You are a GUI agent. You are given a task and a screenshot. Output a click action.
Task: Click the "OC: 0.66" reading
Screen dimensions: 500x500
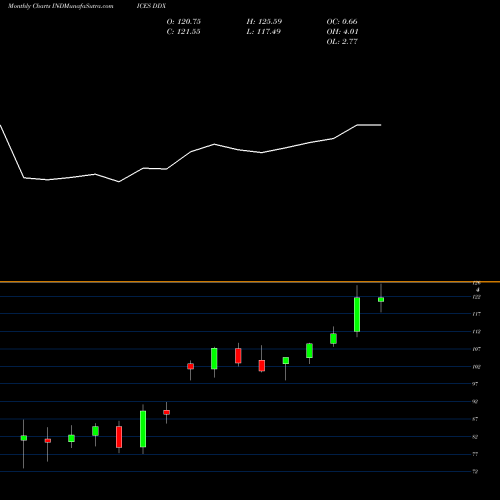tap(342, 22)
